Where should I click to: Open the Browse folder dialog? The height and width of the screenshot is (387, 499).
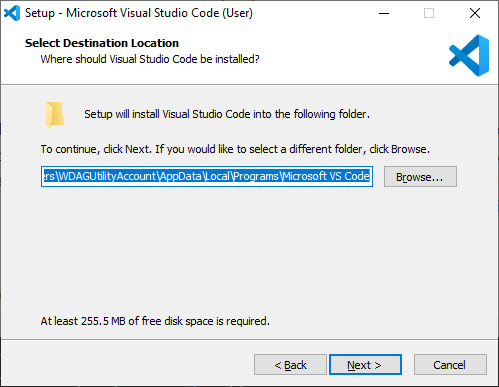[420, 177]
